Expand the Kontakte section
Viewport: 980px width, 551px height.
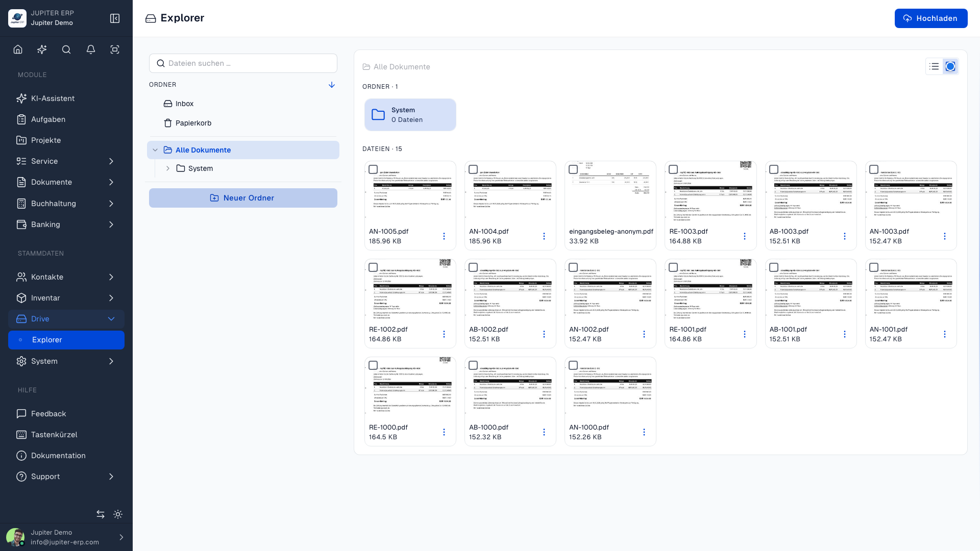pyautogui.click(x=66, y=277)
